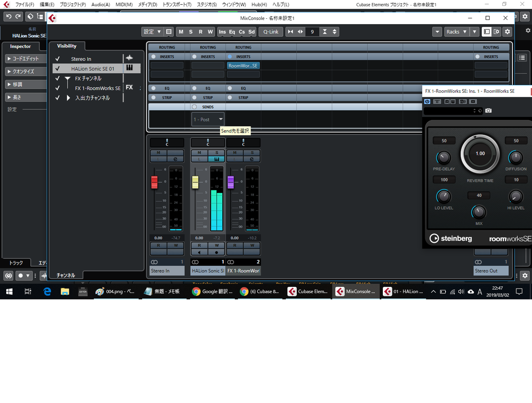The height and width of the screenshot is (403, 532).
Task: Mute the HALion Sonic SE channel
Action: 199,153
